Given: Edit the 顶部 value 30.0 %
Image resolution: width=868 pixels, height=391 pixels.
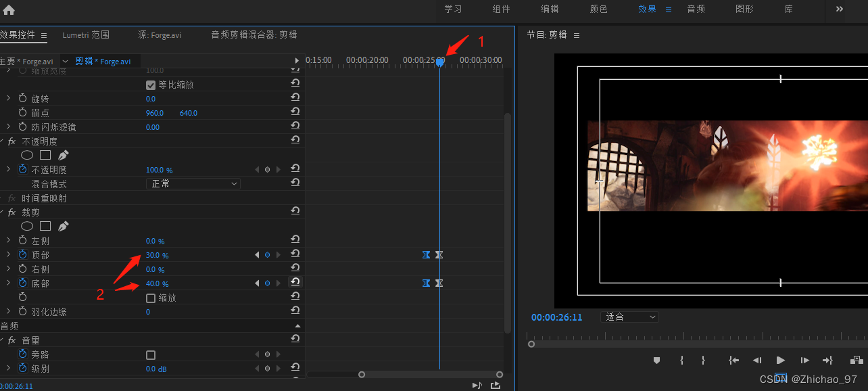Looking at the screenshot, I should pos(157,255).
